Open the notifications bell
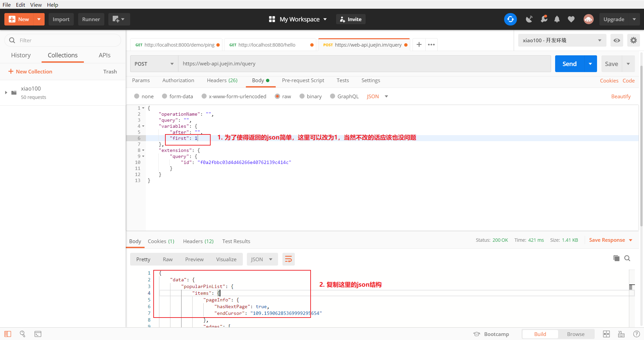644x340 pixels. tap(557, 19)
